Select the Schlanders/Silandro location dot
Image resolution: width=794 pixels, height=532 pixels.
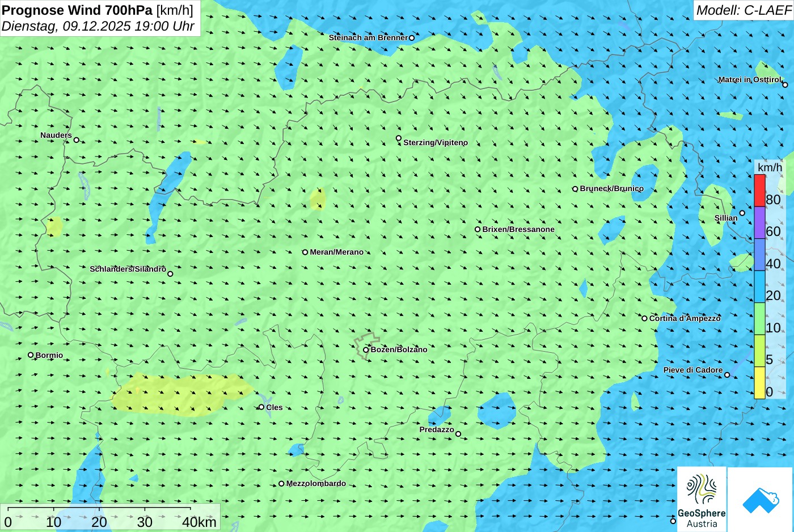pos(170,274)
